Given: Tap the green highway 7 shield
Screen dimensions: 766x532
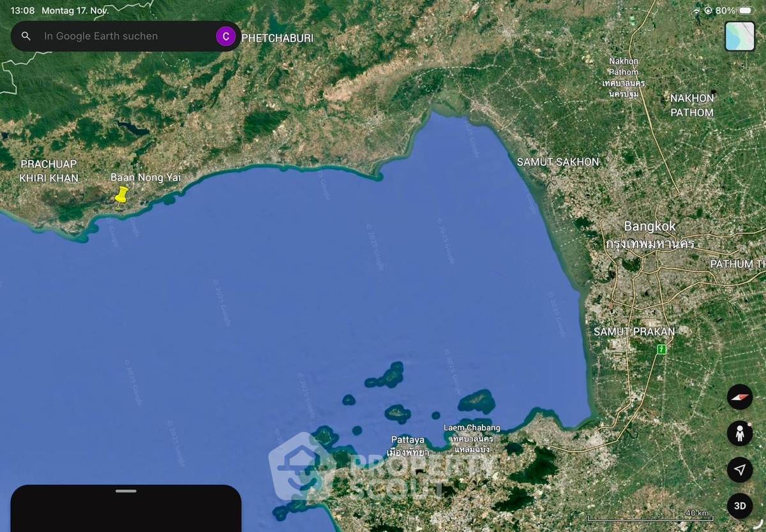Looking at the screenshot, I should 662,349.
